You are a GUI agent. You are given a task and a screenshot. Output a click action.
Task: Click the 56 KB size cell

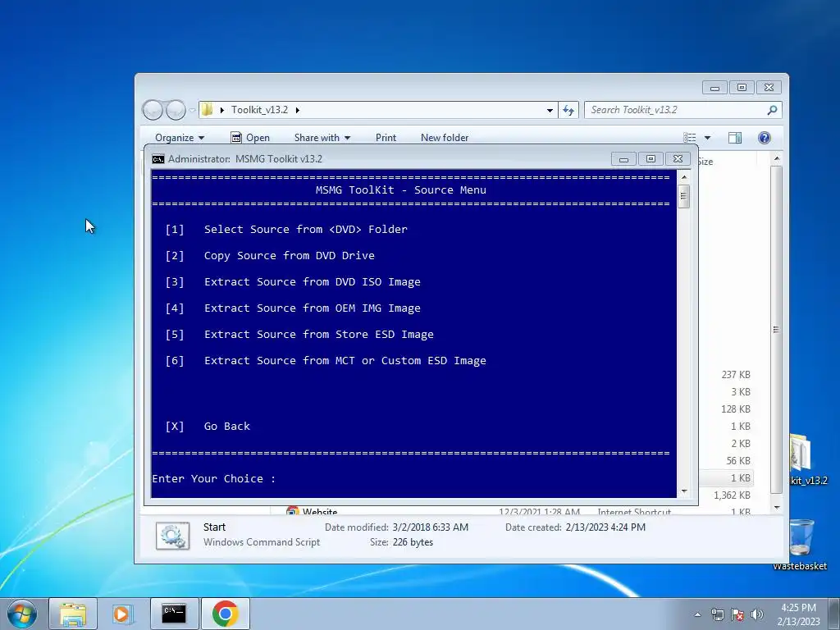pos(738,461)
